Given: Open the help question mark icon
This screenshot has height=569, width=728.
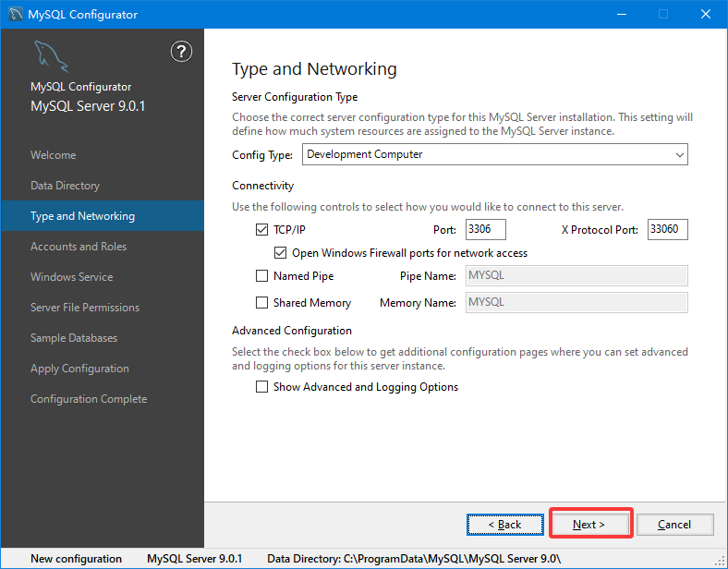Looking at the screenshot, I should [x=181, y=52].
